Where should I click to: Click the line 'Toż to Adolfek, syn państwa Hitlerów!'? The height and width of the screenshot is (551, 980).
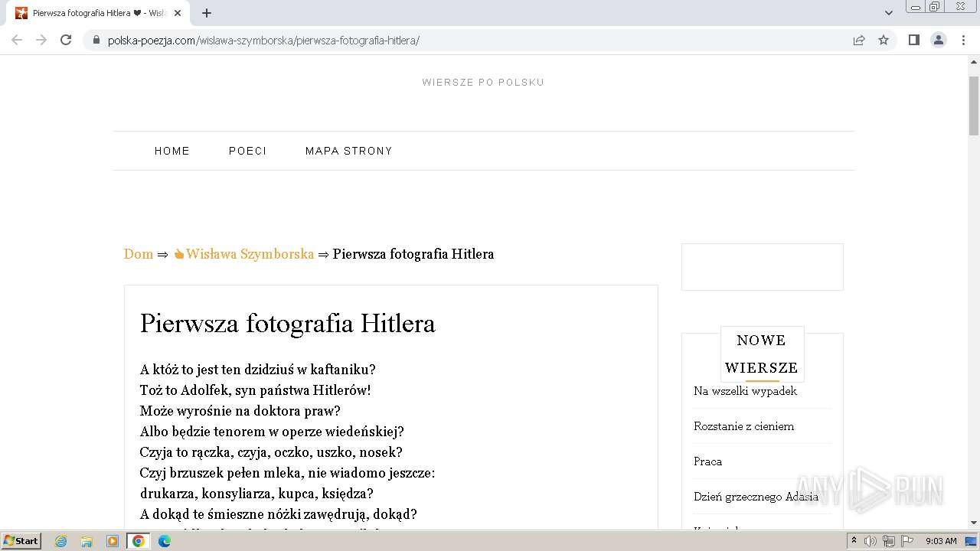coord(255,390)
